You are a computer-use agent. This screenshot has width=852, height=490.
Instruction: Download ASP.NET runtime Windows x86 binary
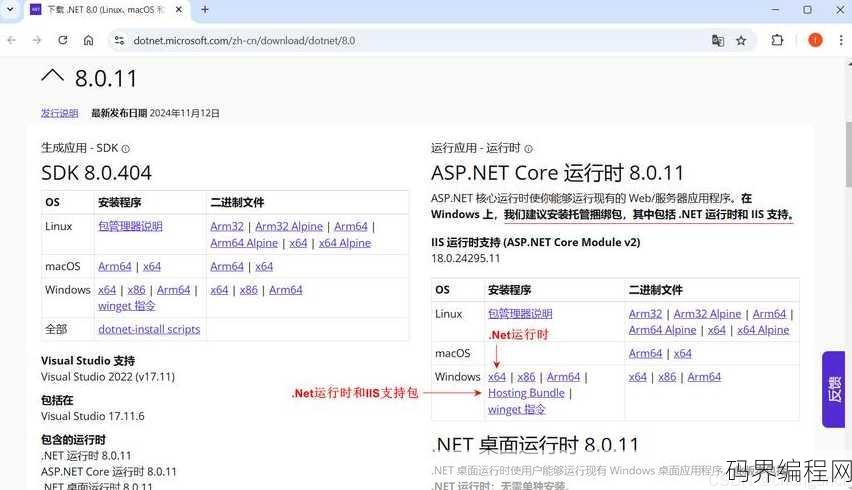coord(667,376)
